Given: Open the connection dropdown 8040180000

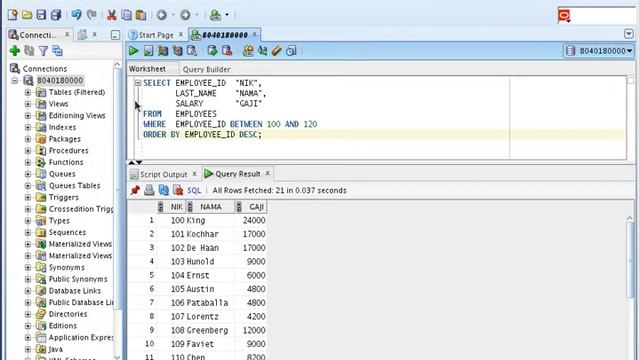Looking at the screenshot, I should coord(599,51).
